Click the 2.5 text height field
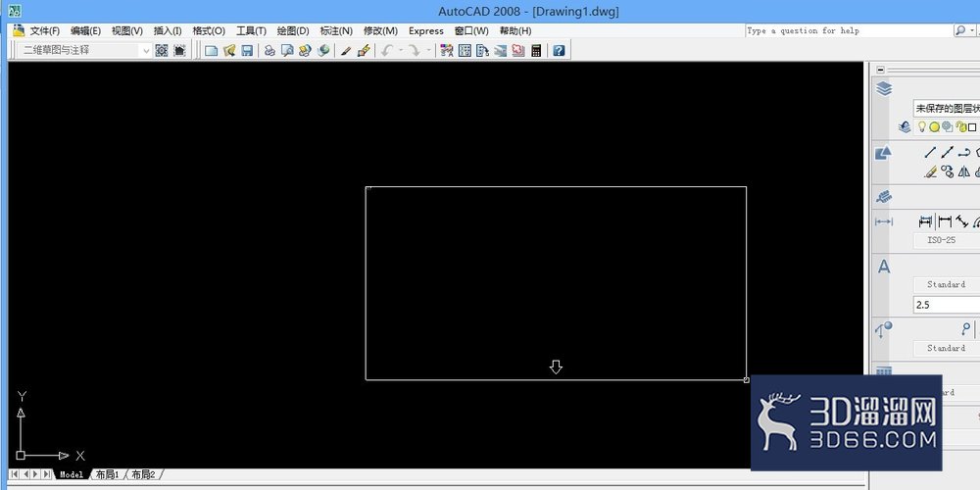Screen dimensions: 980x490 [x=947, y=305]
